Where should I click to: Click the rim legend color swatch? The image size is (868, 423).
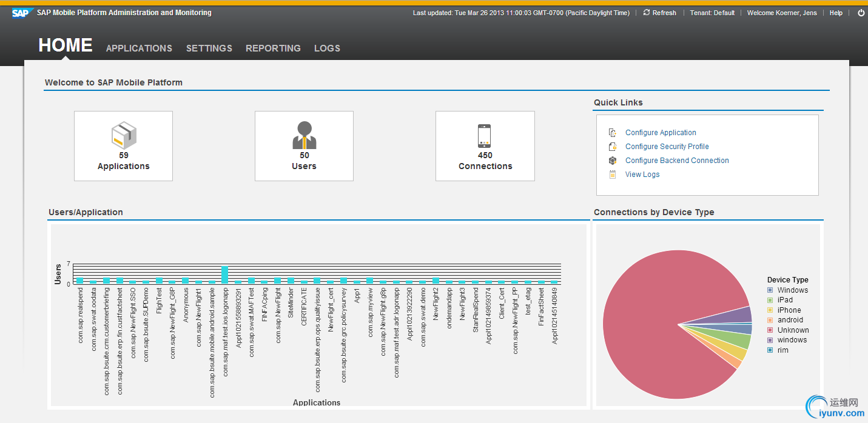(770, 350)
